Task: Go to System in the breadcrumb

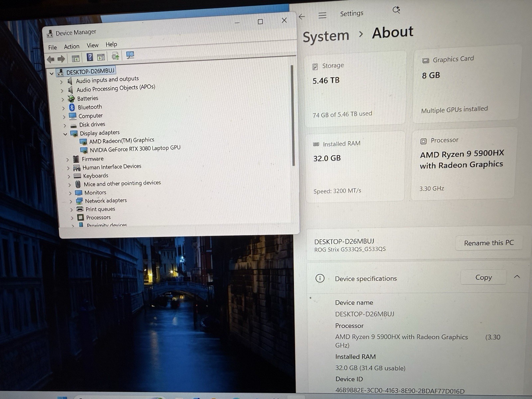Action: pos(326,36)
